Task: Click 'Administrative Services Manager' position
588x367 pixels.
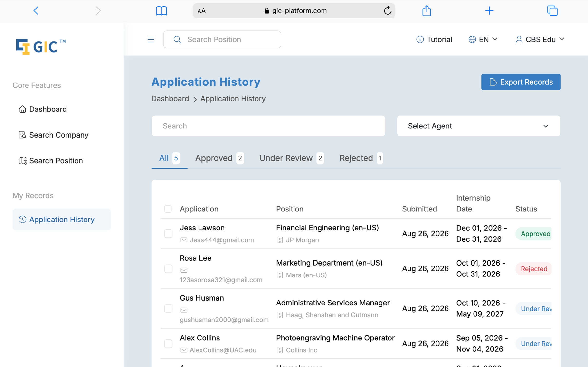Action: 333,303
